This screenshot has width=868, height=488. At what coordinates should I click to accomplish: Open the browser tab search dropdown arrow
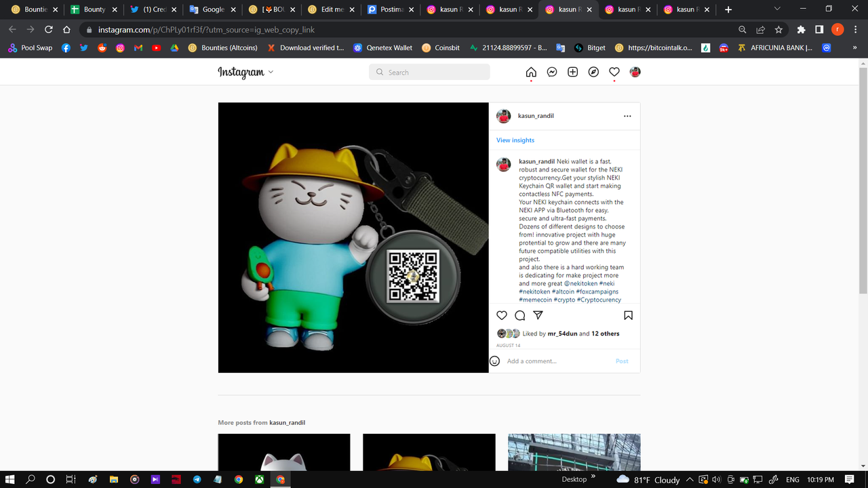[777, 9]
